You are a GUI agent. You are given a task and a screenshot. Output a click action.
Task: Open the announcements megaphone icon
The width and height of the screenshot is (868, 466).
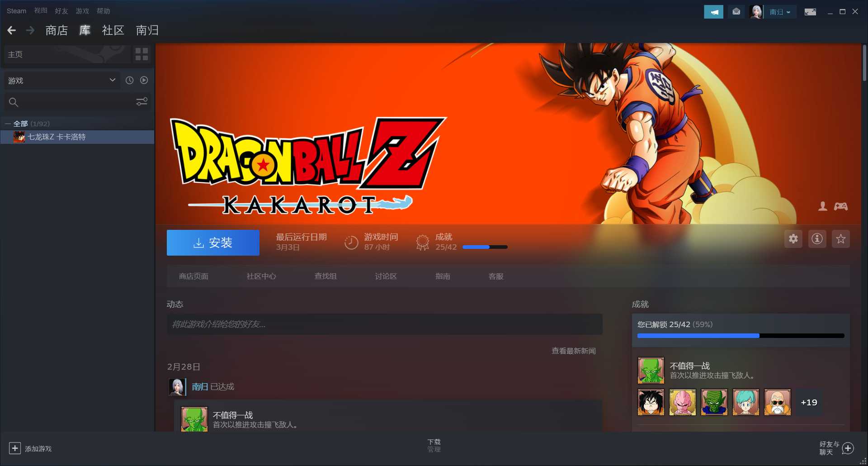[x=713, y=12]
